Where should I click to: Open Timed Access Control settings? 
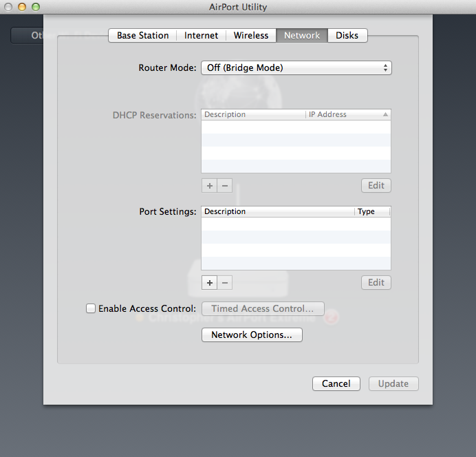[x=263, y=309]
